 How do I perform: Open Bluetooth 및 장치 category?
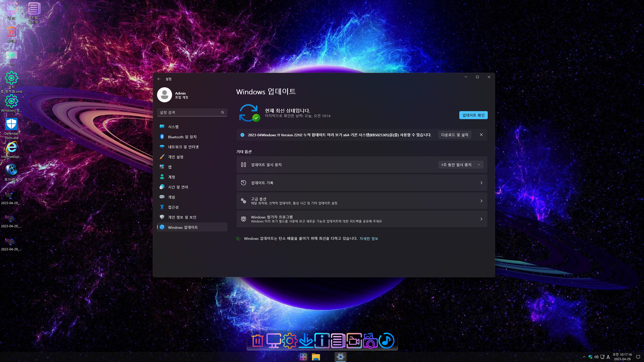pyautogui.click(x=192, y=137)
